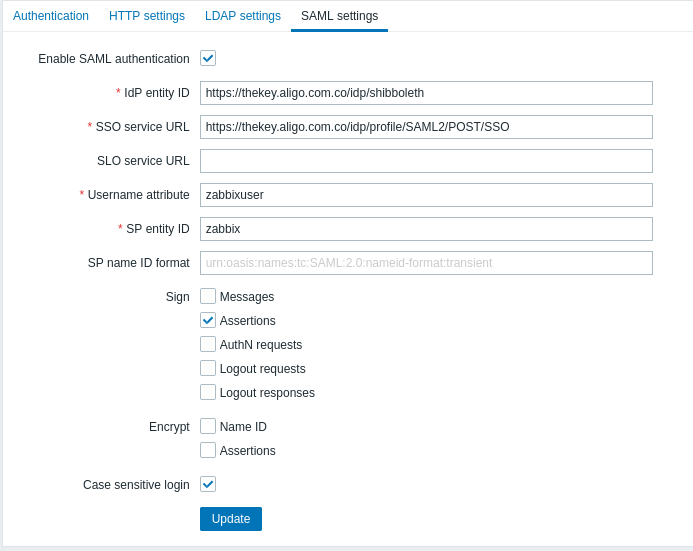Switch to the Authentication tab
The image size is (693, 551).
pyautogui.click(x=51, y=16)
